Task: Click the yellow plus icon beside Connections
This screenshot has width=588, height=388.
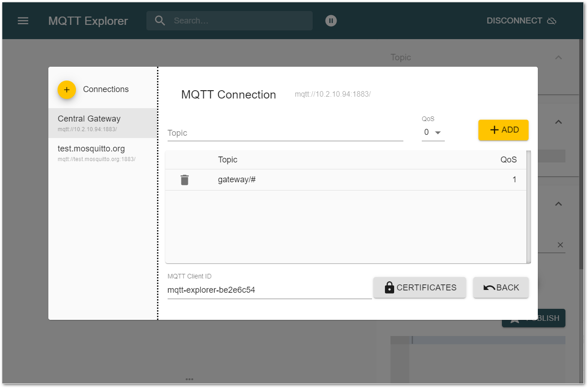Action: click(x=67, y=90)
